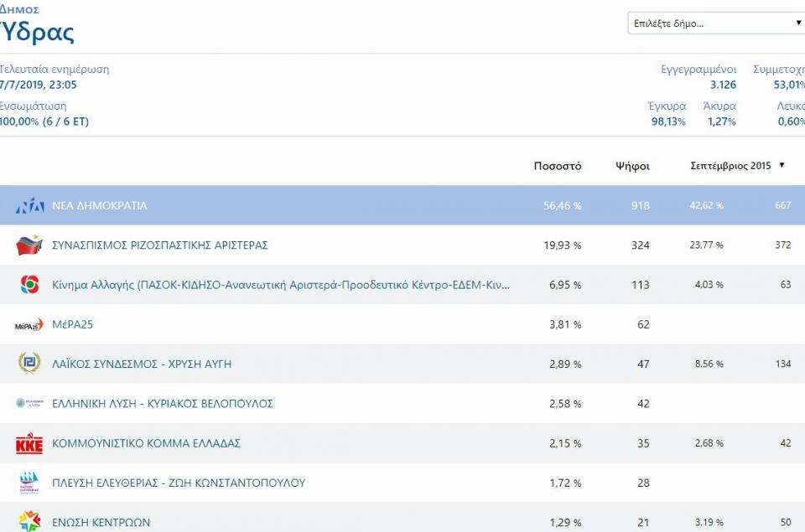This screenshot has width=805, height=532.
Task: Click the Ποσοστό column header
Action: point(557,166)
